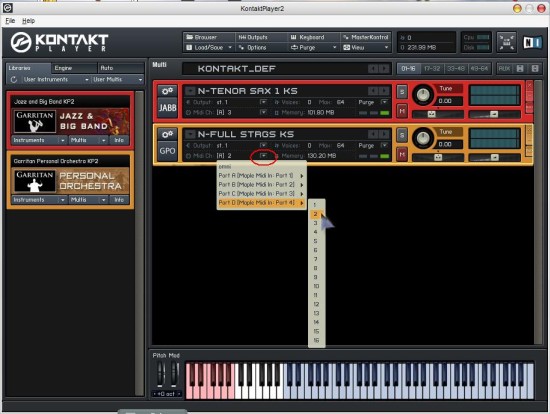Open the Options settings button
Screen dimensions: 550x414
pos(261,47)
